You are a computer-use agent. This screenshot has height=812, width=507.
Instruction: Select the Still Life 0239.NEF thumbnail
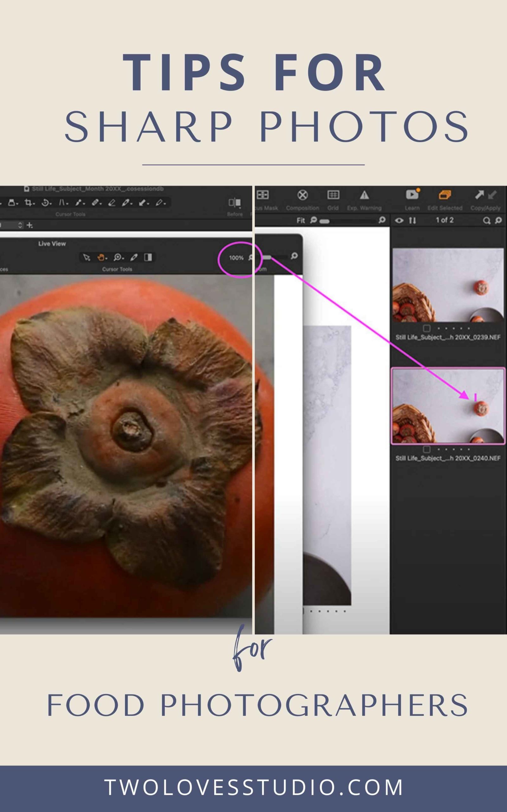click(448, 285)
